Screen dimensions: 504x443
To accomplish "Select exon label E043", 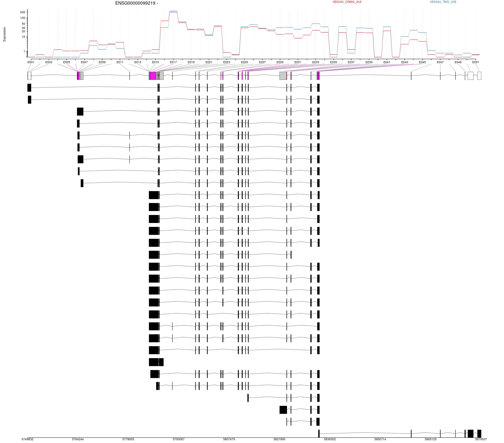I will (x=405, y=62).
